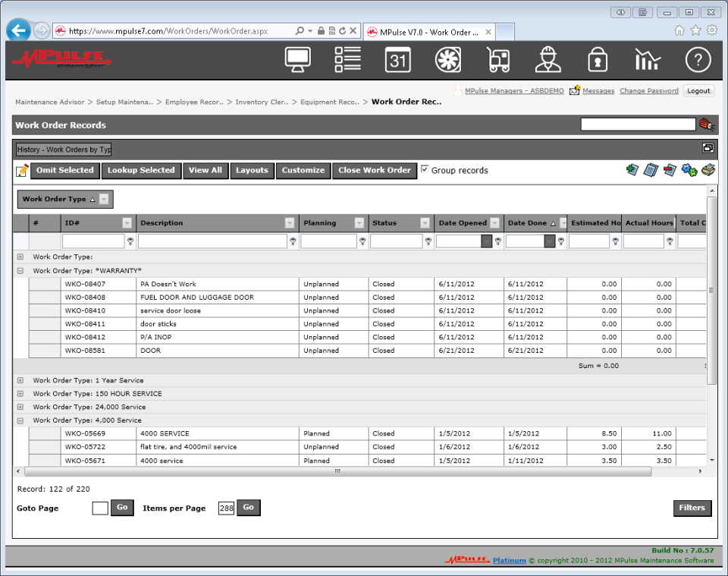
Task: Open the inventory hand truck icon
Action: point(498,60)
